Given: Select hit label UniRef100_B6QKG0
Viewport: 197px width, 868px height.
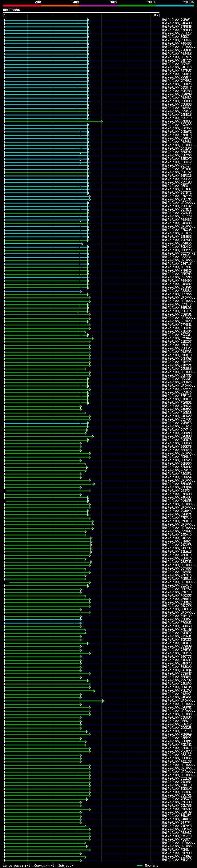Looking at the screenshot, I should 177,443.
